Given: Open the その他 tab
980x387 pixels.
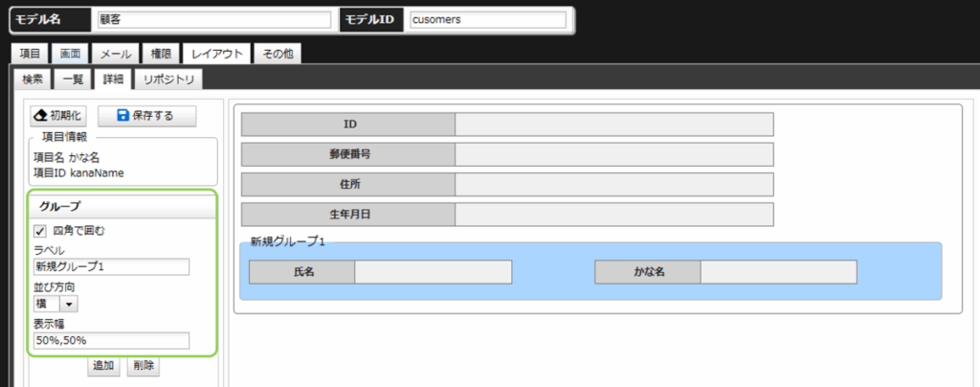Looking at the screenshot, I should point(278,55).
